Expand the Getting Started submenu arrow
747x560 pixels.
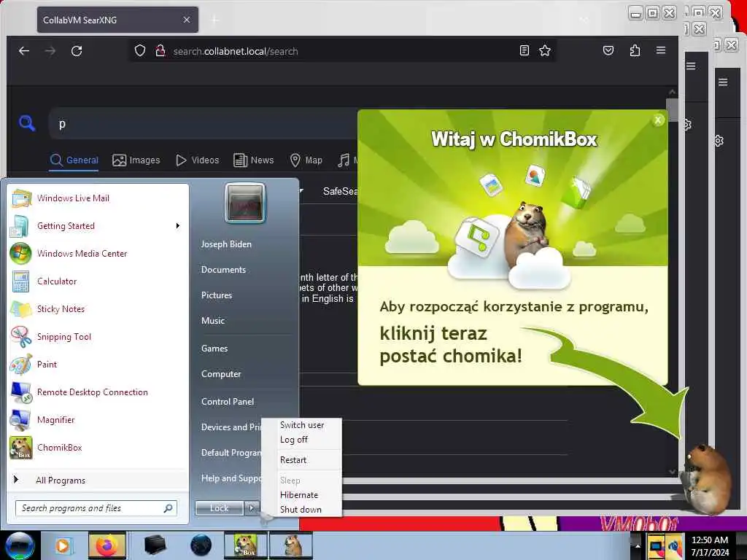(178, 226)
